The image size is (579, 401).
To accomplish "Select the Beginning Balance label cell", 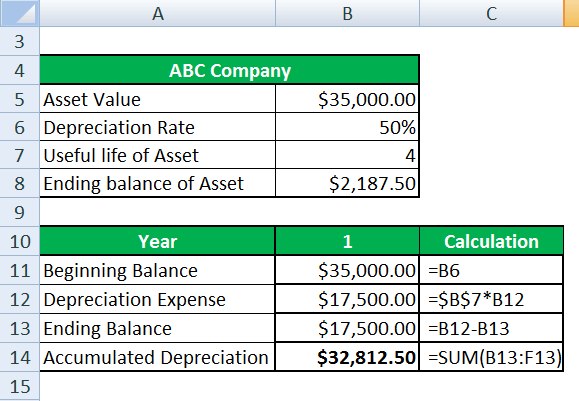I will [157, 270].
